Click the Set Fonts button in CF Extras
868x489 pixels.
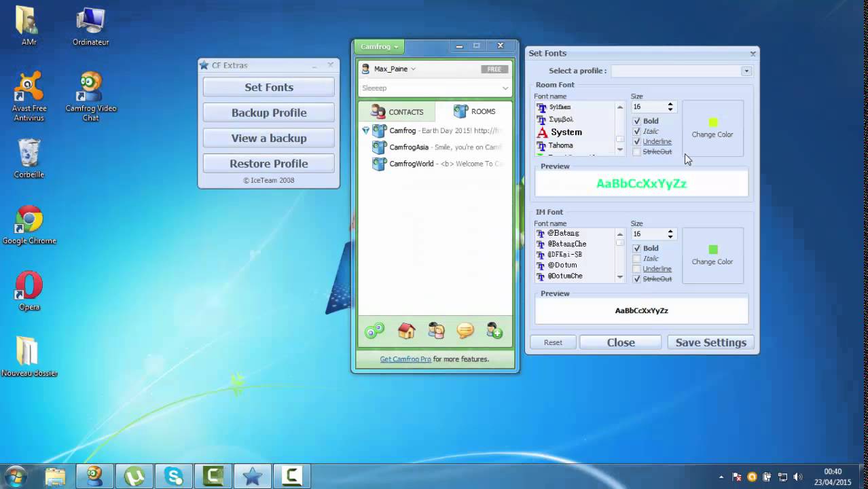click(x=269, y=87)
